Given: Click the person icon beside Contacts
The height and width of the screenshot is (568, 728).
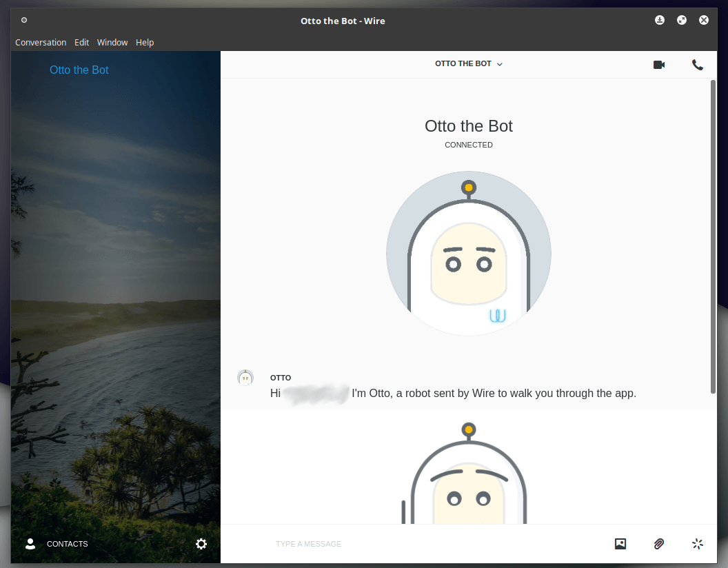Looking at the screenshot, I should pos(30,543).
